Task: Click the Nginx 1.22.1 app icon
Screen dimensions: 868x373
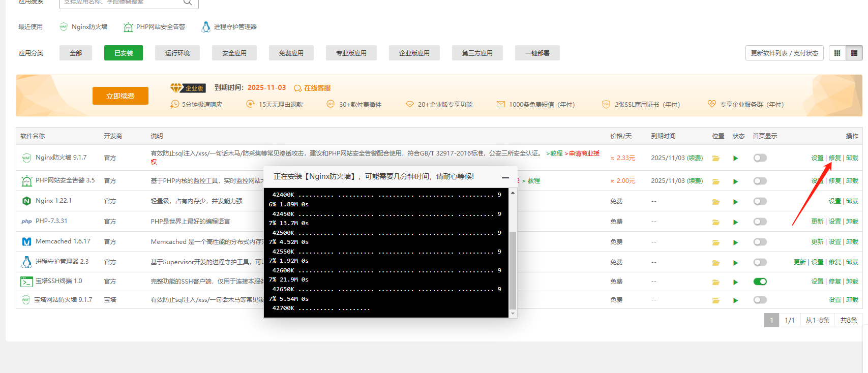Action: pyautogui.click(x=26, y=201)
